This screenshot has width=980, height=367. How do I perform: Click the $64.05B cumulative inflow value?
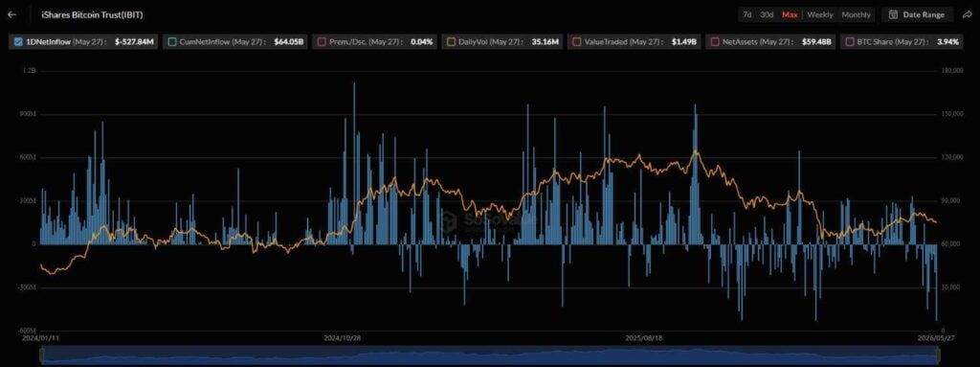(x=289, y=42)
